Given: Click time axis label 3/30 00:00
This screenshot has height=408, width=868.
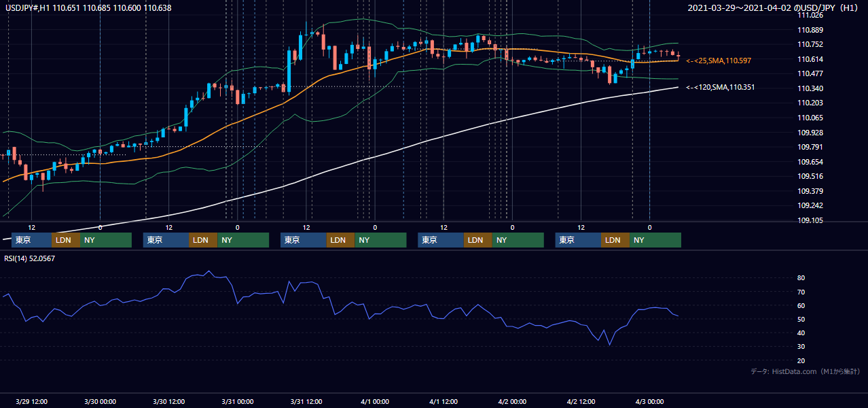Looking at the screenshot, I should 100,401.
